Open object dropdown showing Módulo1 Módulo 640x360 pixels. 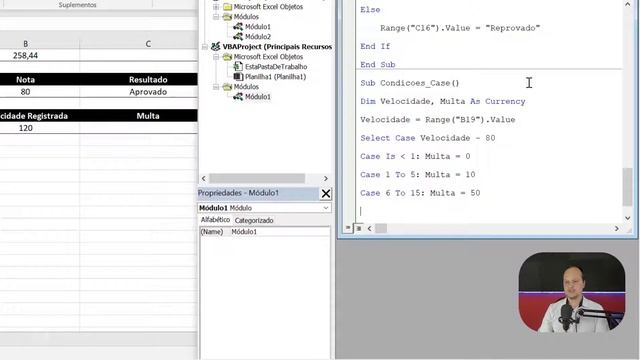[326, 208]
